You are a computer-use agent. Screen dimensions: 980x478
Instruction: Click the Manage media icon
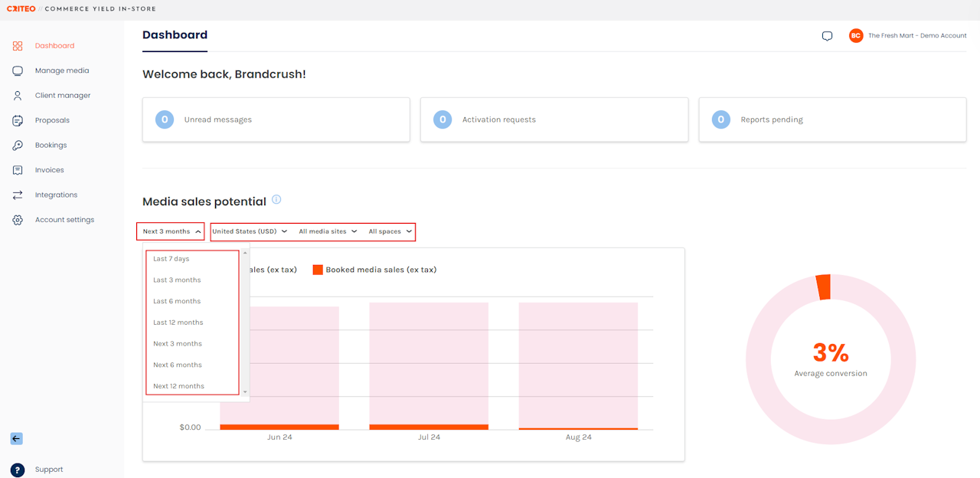18,70
